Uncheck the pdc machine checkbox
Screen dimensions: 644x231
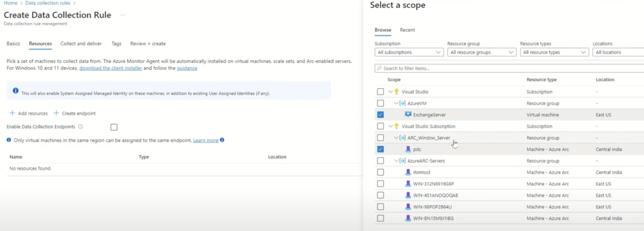380,149
